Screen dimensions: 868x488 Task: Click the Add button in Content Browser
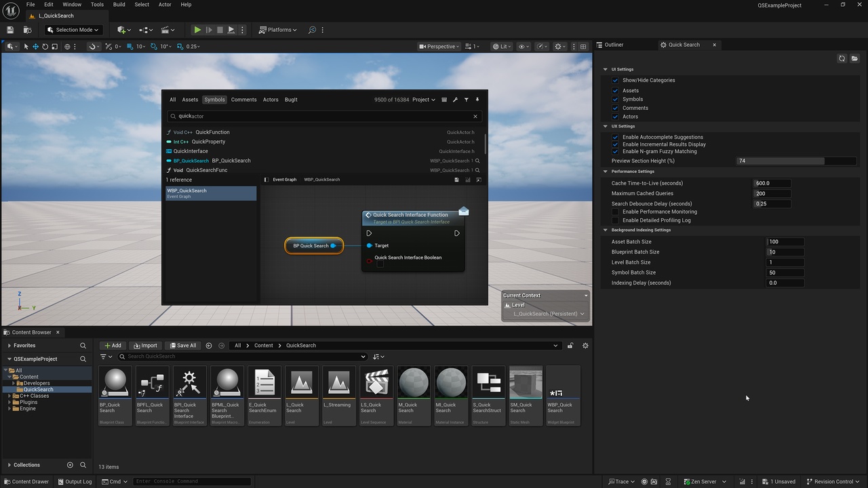click(113, 346)
